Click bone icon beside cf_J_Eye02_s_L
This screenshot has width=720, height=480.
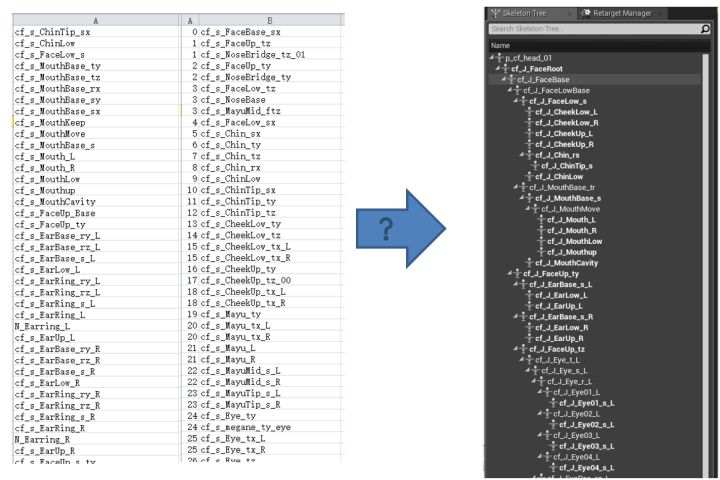[x=553, y=425]
